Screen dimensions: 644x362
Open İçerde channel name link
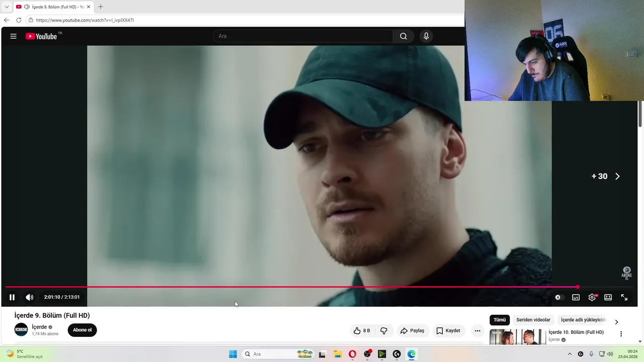click(39, 327)
